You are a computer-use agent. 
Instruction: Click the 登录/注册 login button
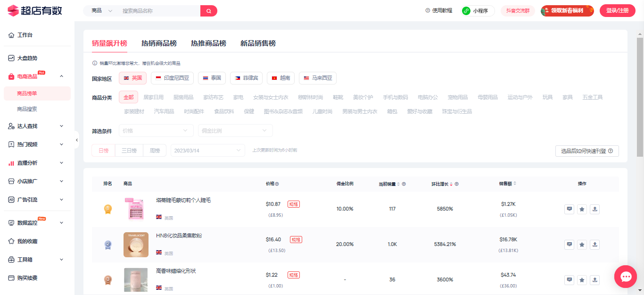pyautogui.click(x=617, y=10)
